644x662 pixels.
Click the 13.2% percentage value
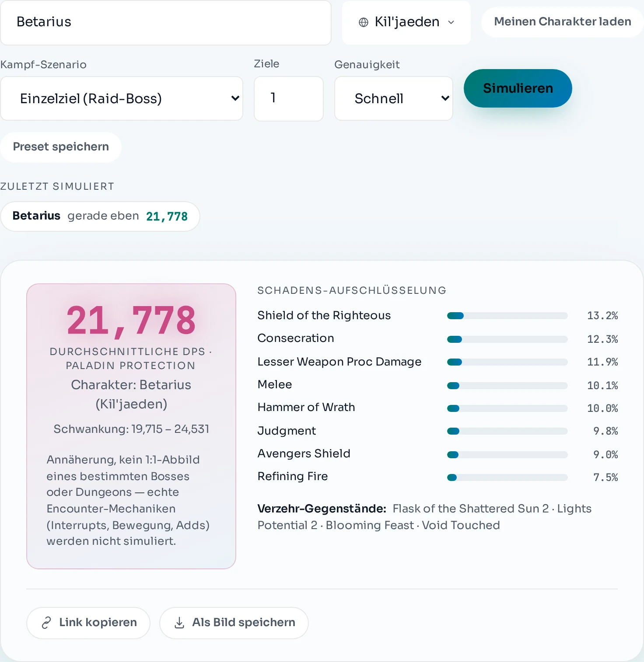coord(602,316)
